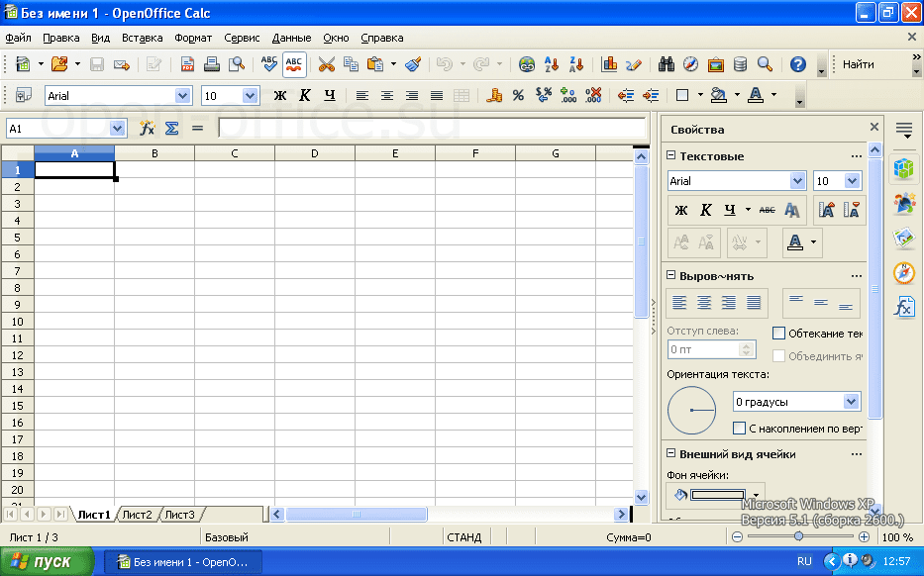This screenshot has height=576, width=924.
Task: Open the Navigator compass icon in toolbar
Action: coord(690,64)
